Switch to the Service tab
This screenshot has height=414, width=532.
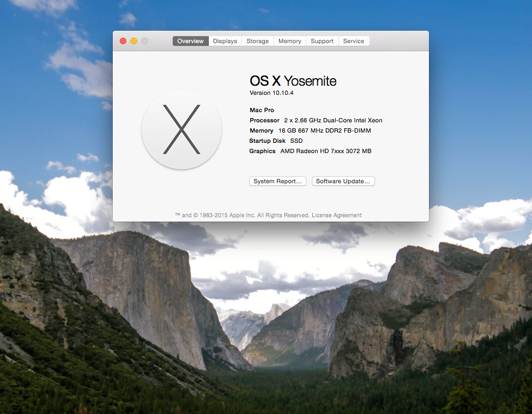click(353, 41)
